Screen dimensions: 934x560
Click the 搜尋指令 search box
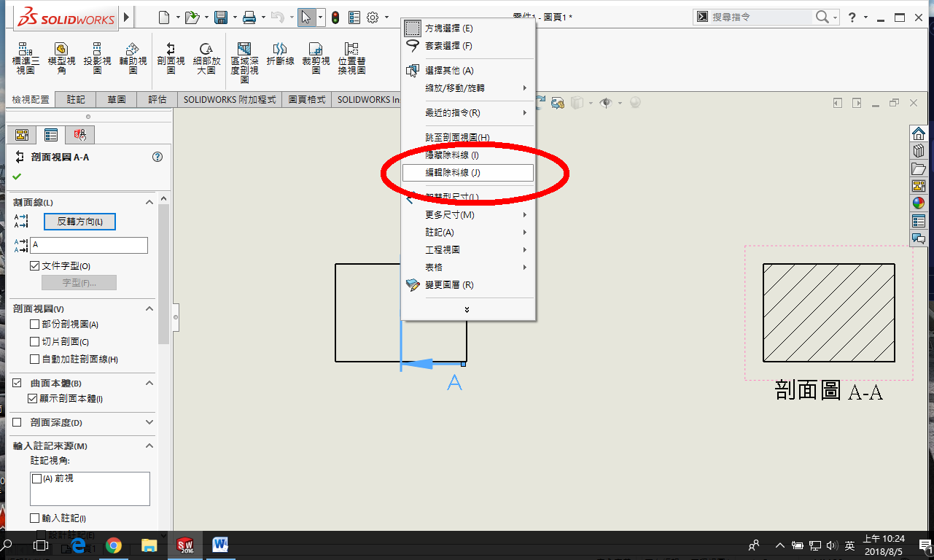click(761, 17)
